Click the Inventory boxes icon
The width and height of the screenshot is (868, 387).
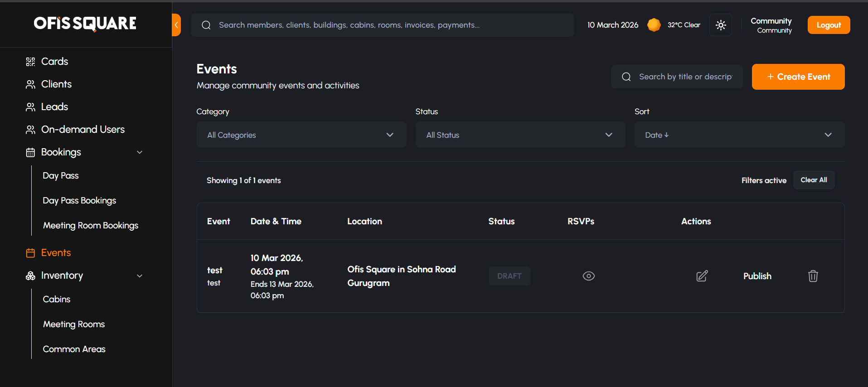(30, 276)
